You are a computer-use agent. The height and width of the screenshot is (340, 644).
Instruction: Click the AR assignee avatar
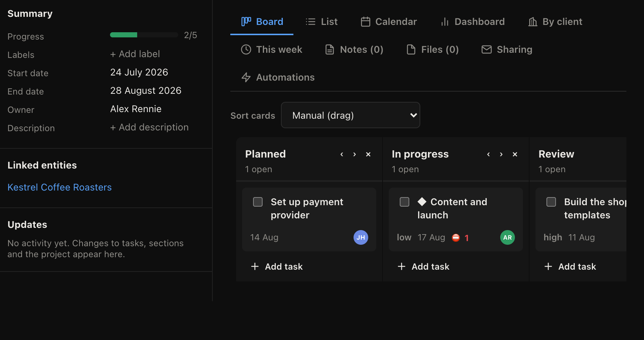(x=508, y=237)
